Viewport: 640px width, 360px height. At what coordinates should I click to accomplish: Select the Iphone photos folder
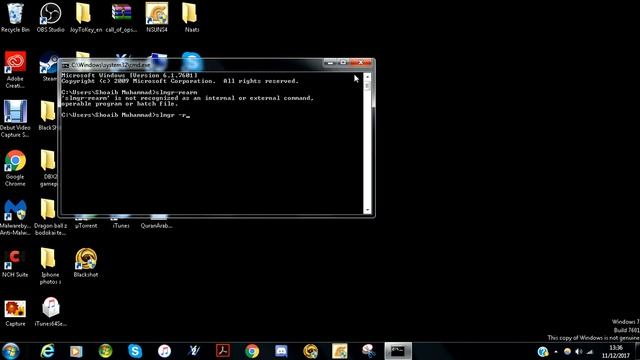(x=50, y=266)
